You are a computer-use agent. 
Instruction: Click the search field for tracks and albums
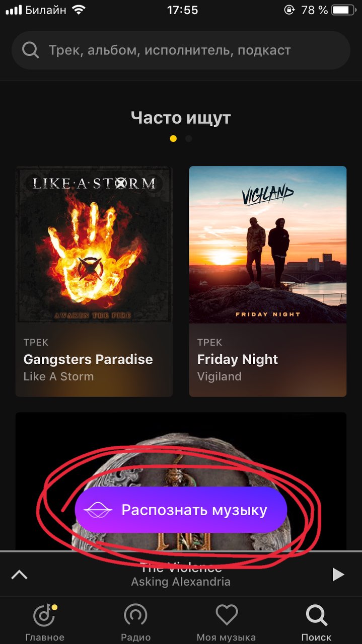click(181, 50)
